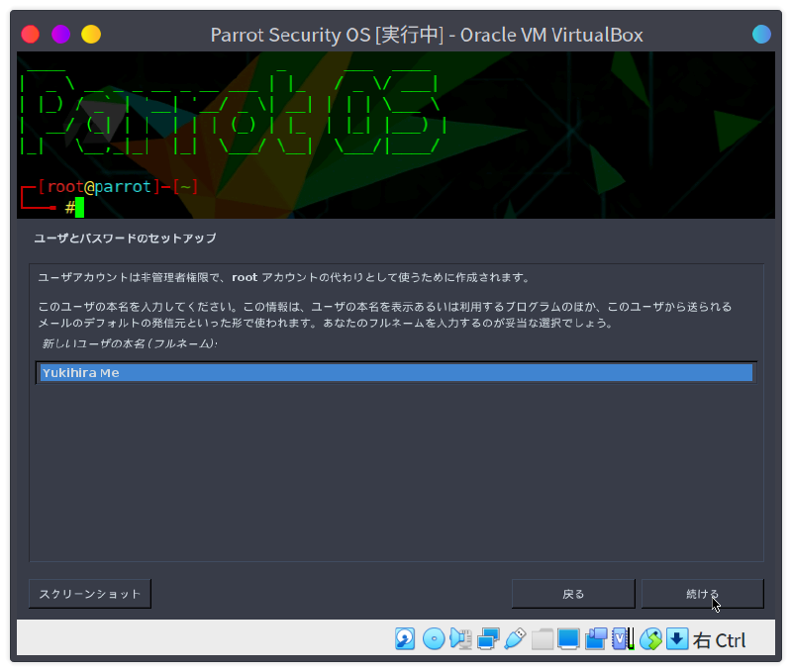Viewport: 792px width, 672px height.
Task: Click the red close button in title bar
Action: (x=31, y=35)
